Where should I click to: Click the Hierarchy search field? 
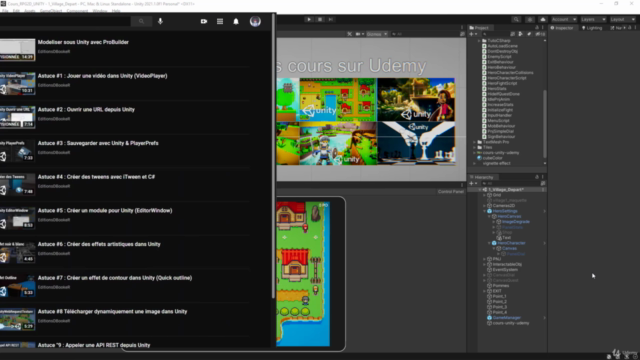click(x=510, y=184)
